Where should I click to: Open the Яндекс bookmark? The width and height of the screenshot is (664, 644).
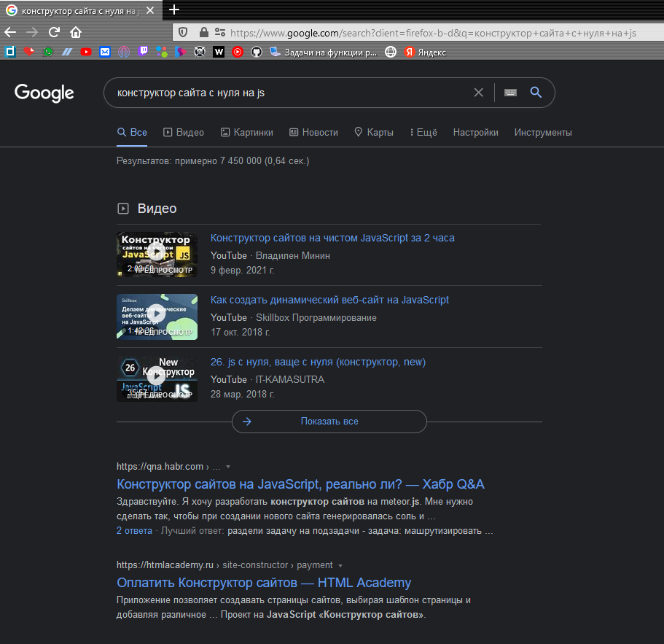pos(425,52)
